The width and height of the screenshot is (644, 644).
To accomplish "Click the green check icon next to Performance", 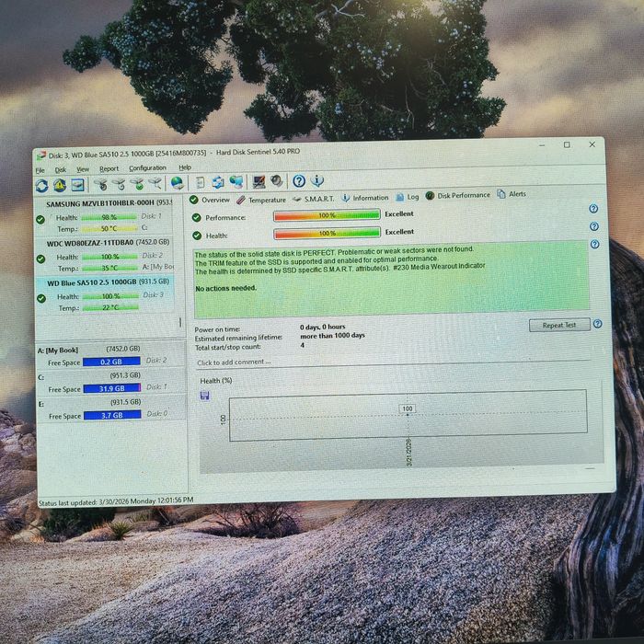I will 197,218.
